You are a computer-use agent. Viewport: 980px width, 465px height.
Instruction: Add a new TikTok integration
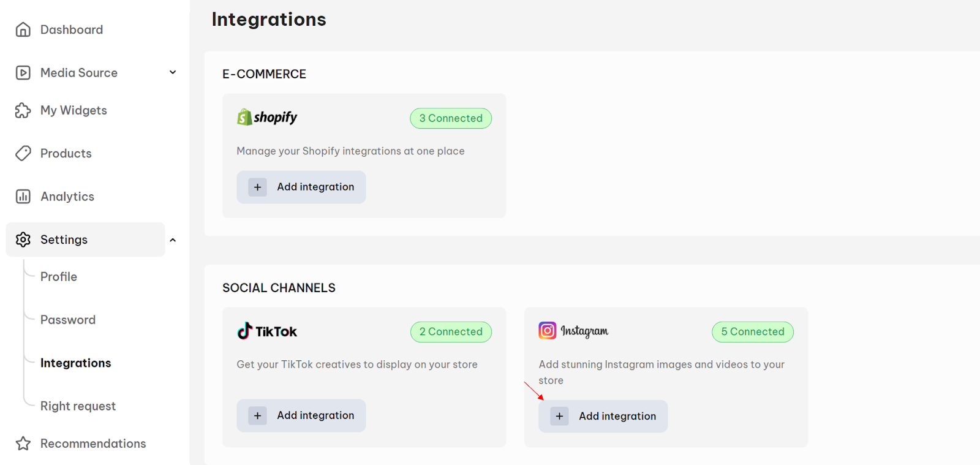pos(301,415)
